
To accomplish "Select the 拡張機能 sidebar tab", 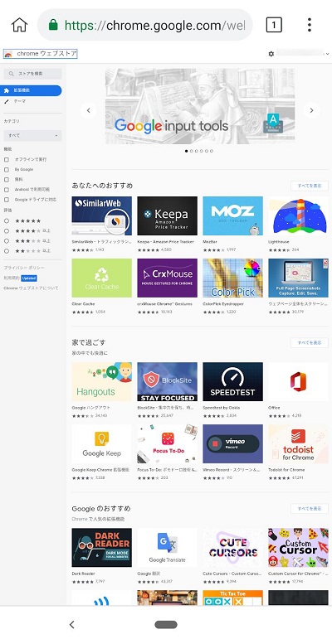I will click(x=31, y=90).
